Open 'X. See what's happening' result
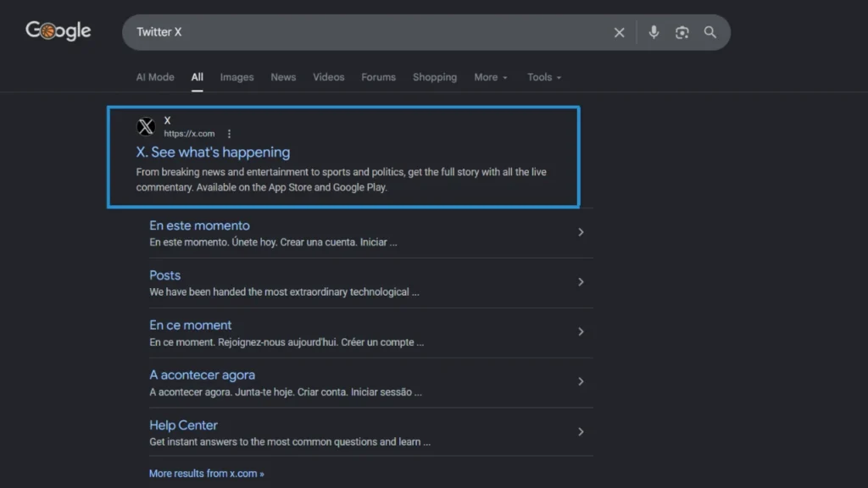Image resolution: width=868 pixels, height=488 pixels. point(213,152)
